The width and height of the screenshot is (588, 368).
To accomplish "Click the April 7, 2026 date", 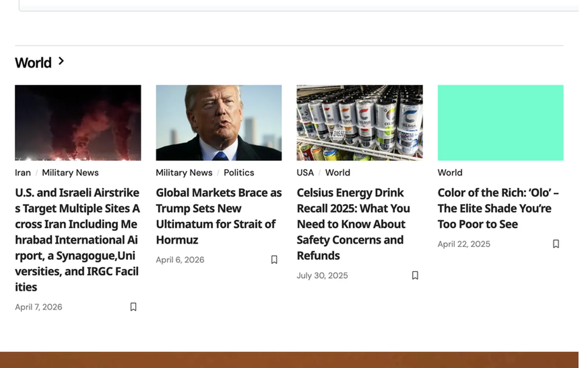I will point(39,307).
